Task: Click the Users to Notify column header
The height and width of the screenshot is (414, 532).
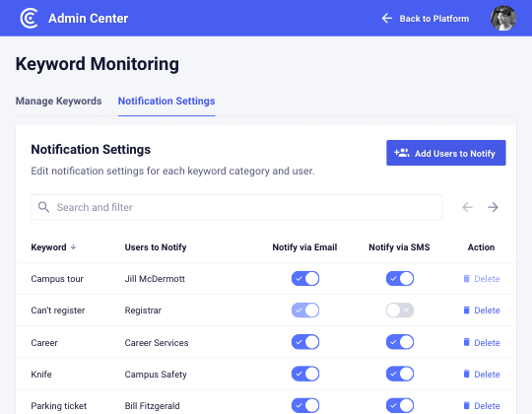Action: tap(156, 247)
